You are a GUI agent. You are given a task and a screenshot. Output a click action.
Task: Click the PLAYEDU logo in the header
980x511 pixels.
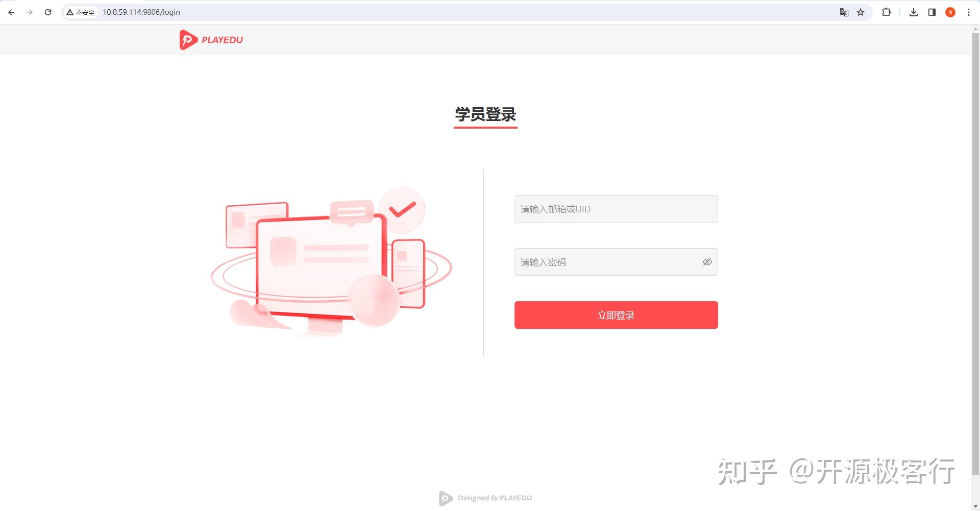coord(211,39)
